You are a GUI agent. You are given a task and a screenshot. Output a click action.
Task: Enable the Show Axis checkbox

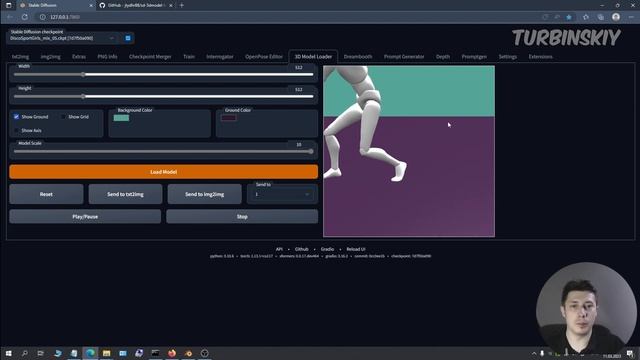click(16, 130)
